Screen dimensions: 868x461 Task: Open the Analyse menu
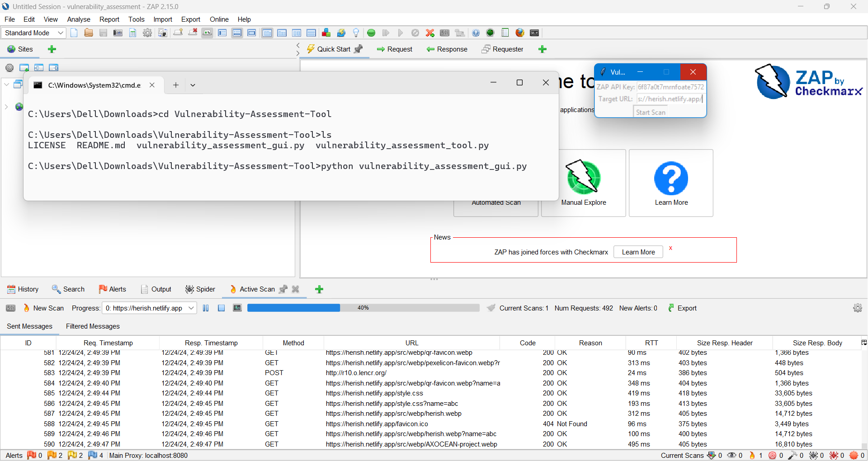(79, 19)
